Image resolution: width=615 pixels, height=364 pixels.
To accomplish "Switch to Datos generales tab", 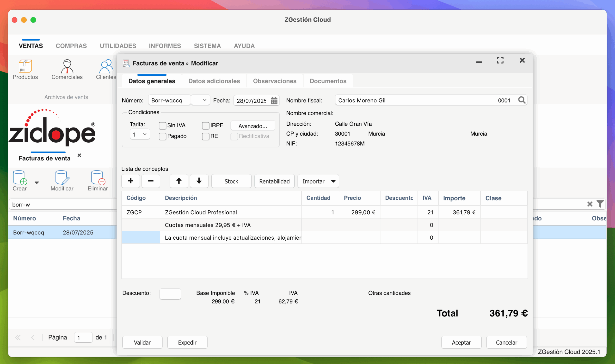I will point(152,81).
